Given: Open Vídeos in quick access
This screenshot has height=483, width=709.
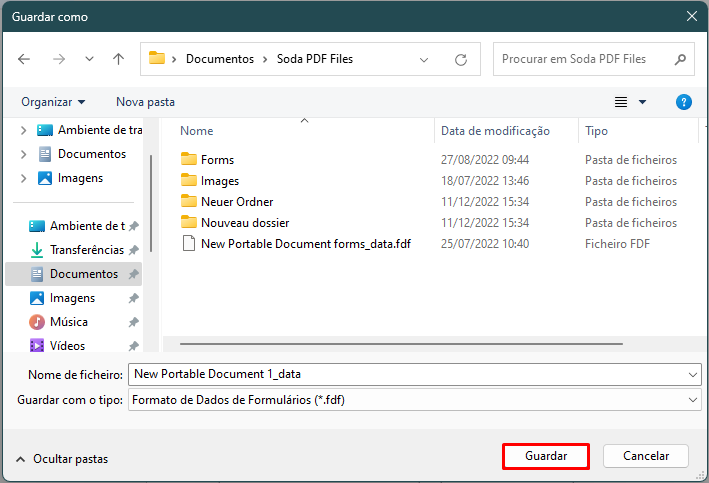Looking at the screenshot, I should coord(57,346).
